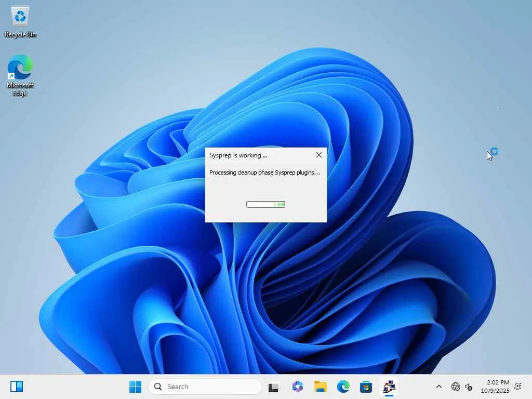The height and width of the screenshot is (399, 532).
Task: Click the search magnifier icon in the taskbar
Action: (158, 387)
